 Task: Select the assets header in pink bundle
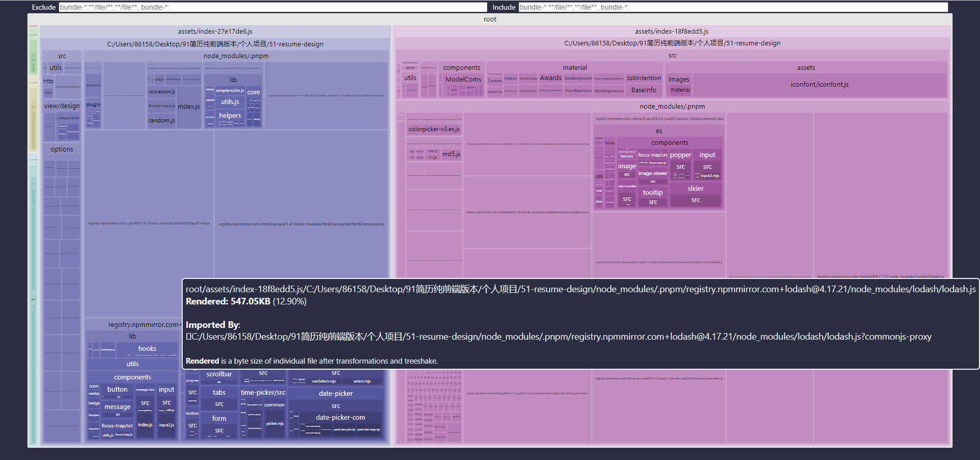(x=806, y=67)
